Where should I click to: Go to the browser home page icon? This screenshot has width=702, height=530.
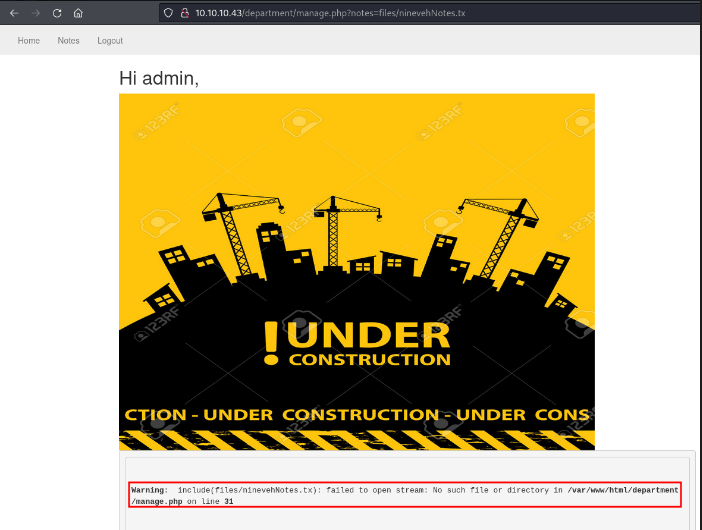[x=78, y=13]
